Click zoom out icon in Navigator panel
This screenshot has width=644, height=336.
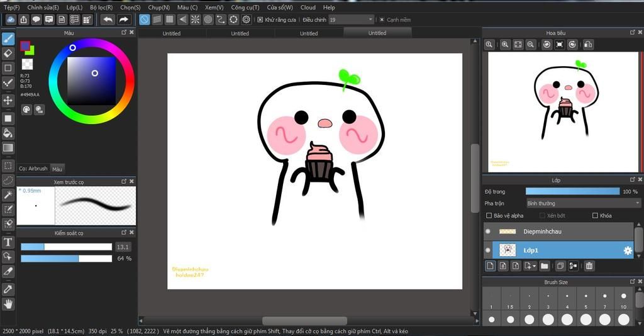tap(531, 45)
